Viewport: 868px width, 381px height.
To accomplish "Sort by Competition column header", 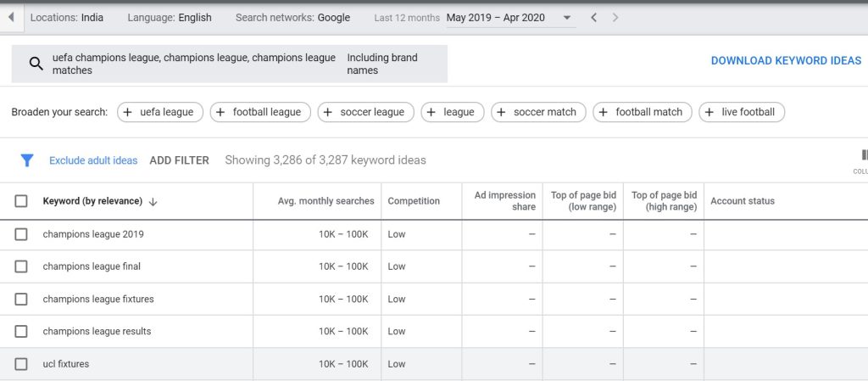I will click(414, 201).
